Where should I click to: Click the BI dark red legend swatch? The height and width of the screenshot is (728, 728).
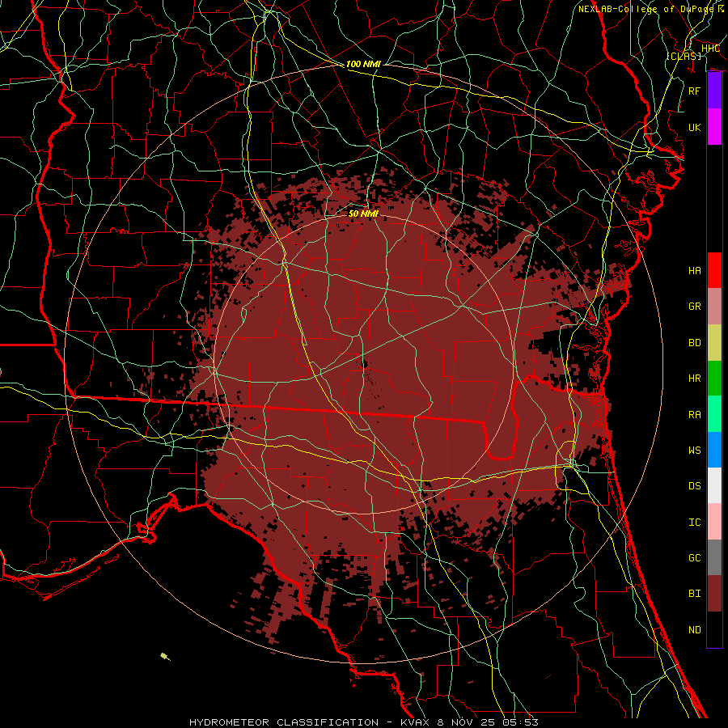tap(714, 594)
